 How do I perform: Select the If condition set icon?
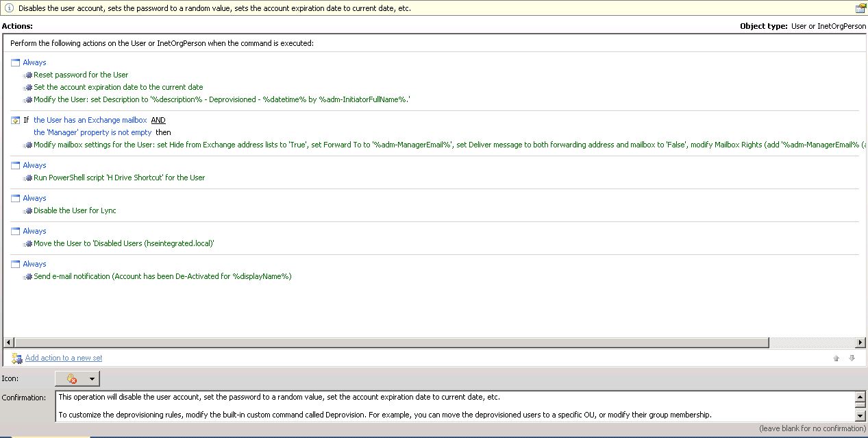click(x=16, y=120)
